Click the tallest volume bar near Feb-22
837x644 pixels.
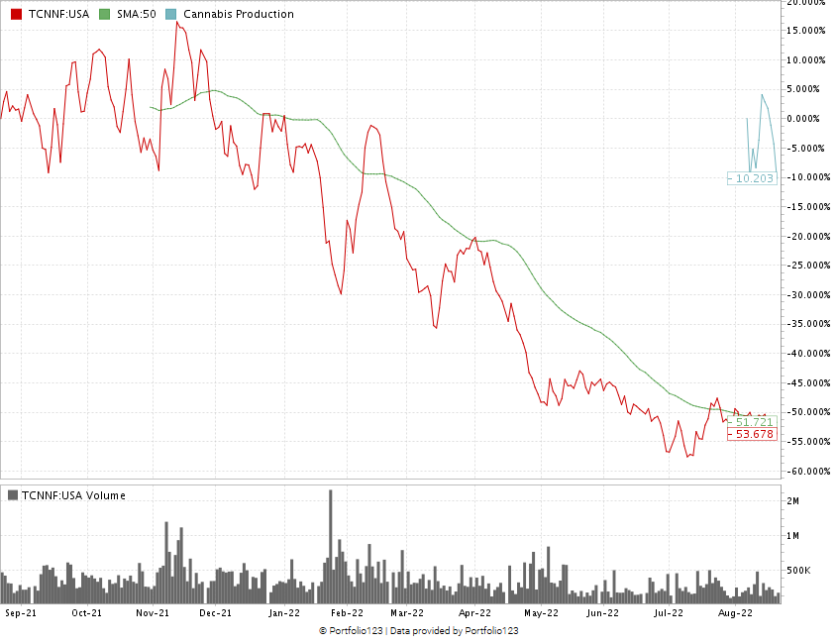pos(331,547)
